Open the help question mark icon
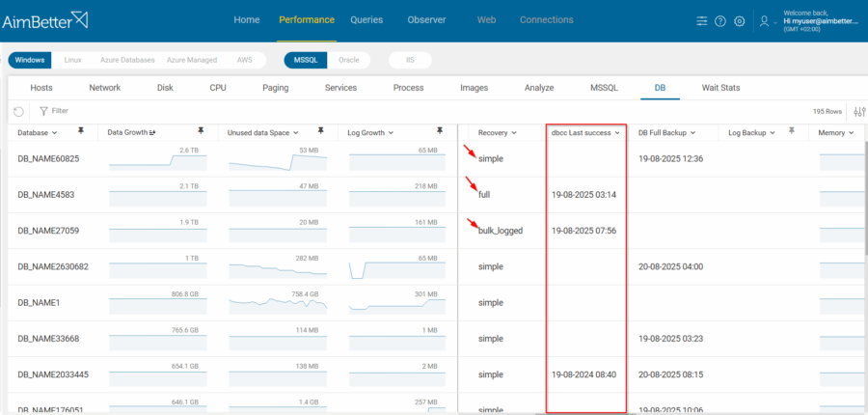868x415 pixels. [x=719, y=21]
